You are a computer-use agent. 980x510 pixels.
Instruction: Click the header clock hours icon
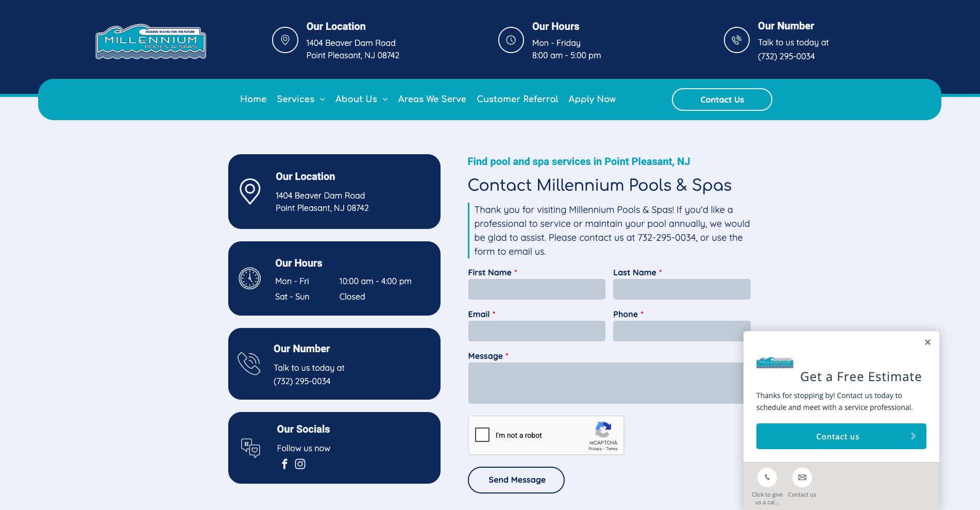pyautogui.click(x=511, y=40)
